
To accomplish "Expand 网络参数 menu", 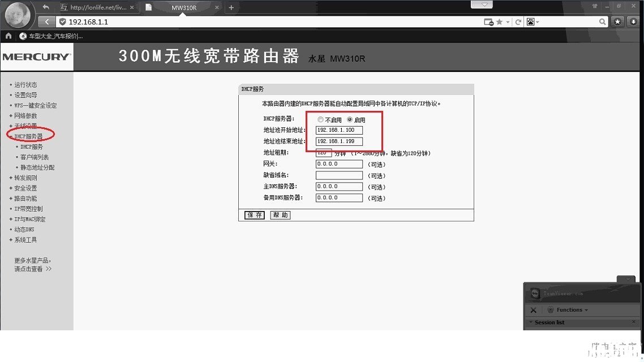I will pyautogui.click(x=25, y=116).
